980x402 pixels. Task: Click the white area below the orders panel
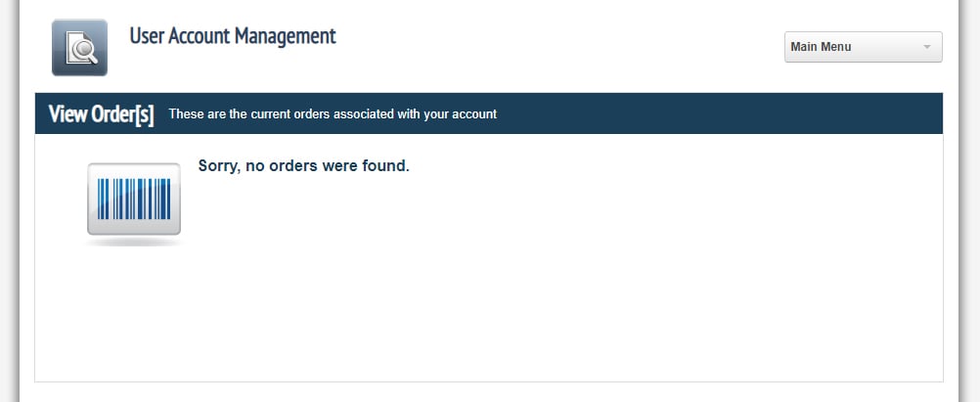coord(489,392)
